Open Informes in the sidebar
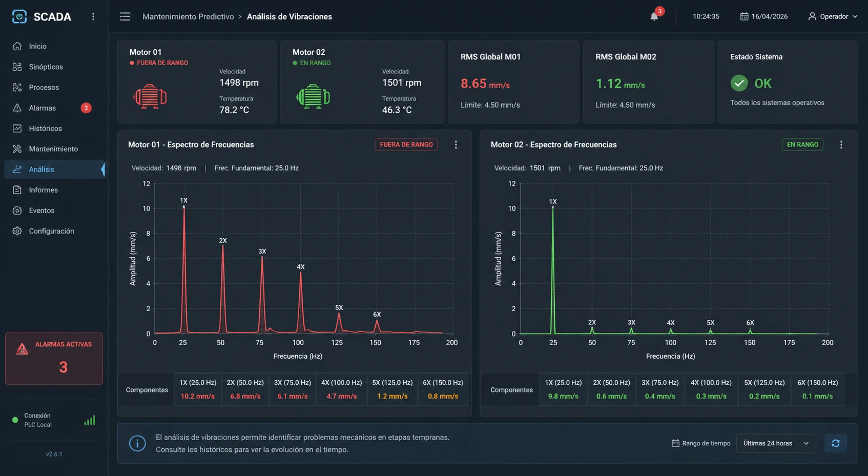 click(x=54, y=190)
